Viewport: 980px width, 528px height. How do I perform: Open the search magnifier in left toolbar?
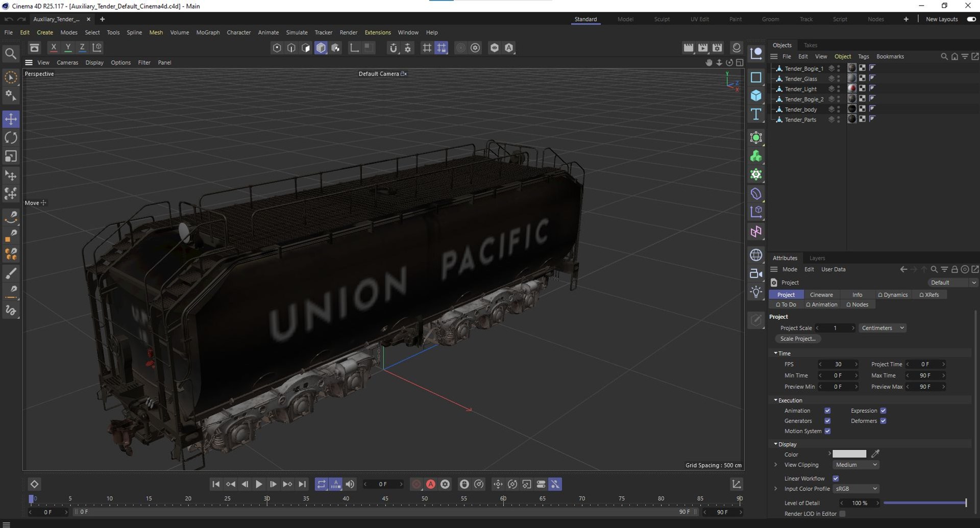point(10,53)
